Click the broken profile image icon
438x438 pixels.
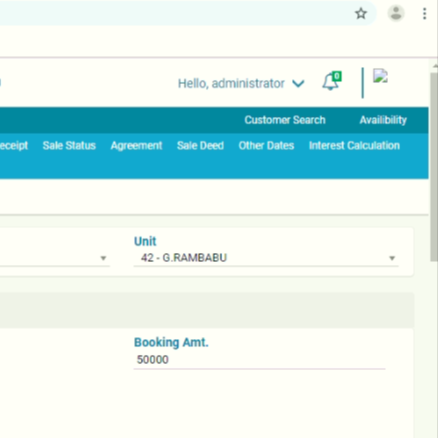click(380, 76)
